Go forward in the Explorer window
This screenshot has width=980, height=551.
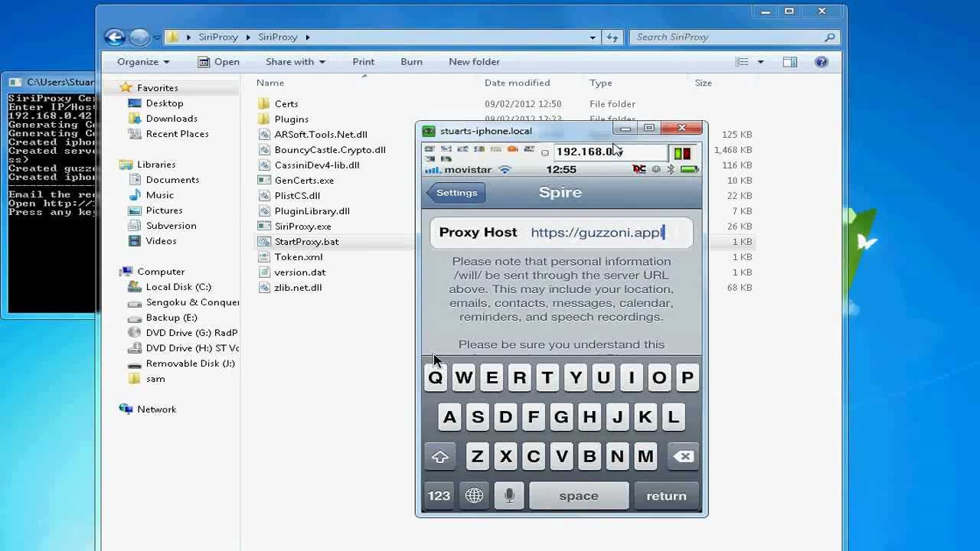point(139,37)
